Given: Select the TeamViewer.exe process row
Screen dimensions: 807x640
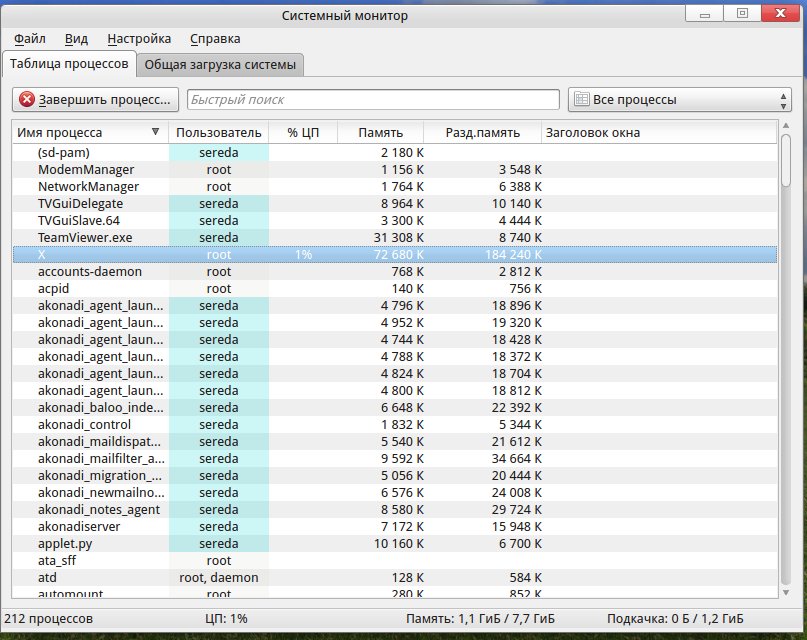Looking at the screenshot, I should [x=85, y=238].
